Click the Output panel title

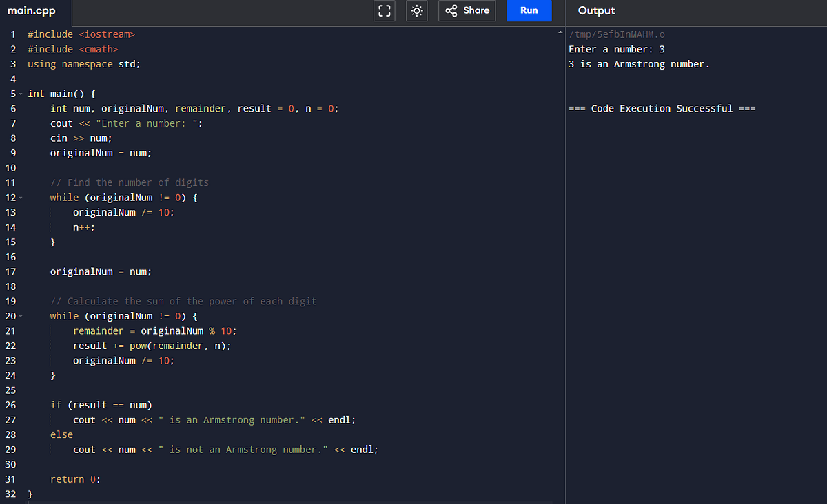coord(595,10)
